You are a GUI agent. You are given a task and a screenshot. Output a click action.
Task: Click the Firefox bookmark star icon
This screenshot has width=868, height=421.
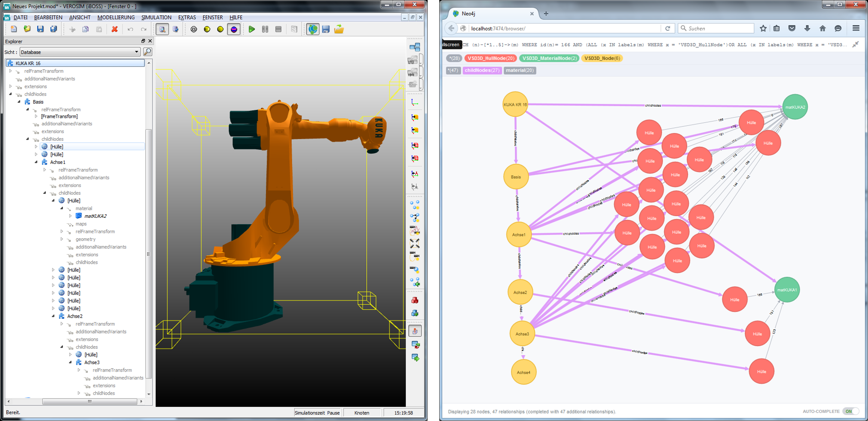point(763,28)
